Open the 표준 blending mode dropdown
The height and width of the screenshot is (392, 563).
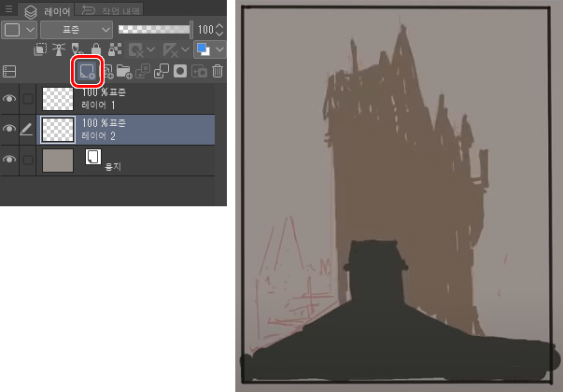click(76, 29)
